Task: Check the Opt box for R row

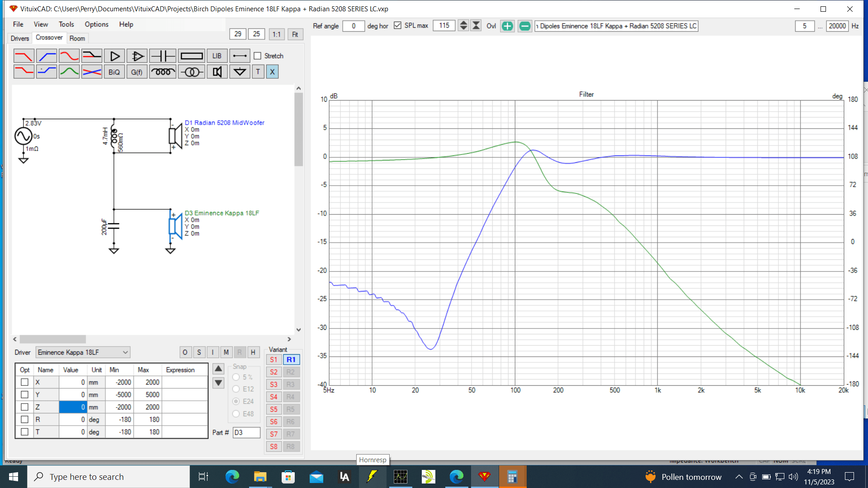Action: 25,419
